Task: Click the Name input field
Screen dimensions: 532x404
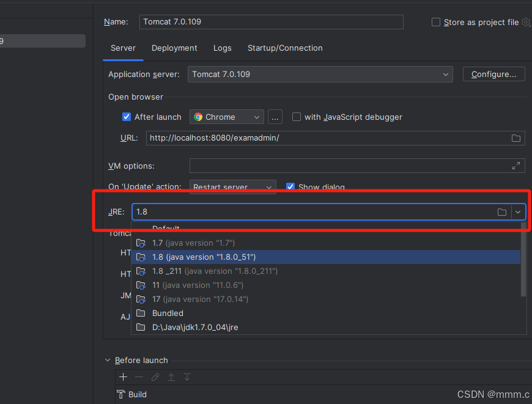Action: (x=271, y=22)
